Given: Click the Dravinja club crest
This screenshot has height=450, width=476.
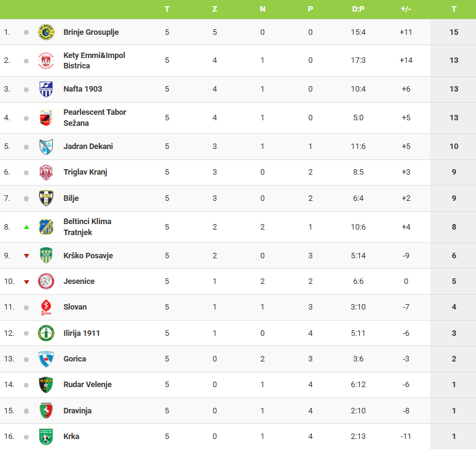Looking at the screenshot, I should tap(46, 410).
